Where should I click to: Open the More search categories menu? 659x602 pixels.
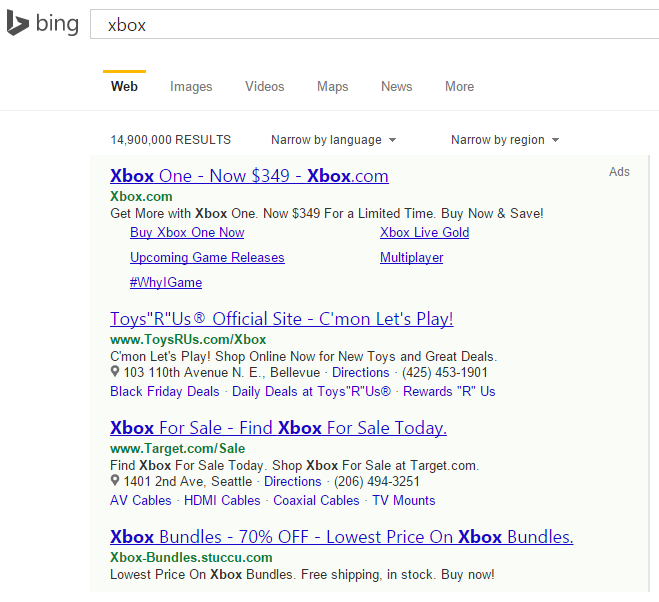(x=459, y=87)
